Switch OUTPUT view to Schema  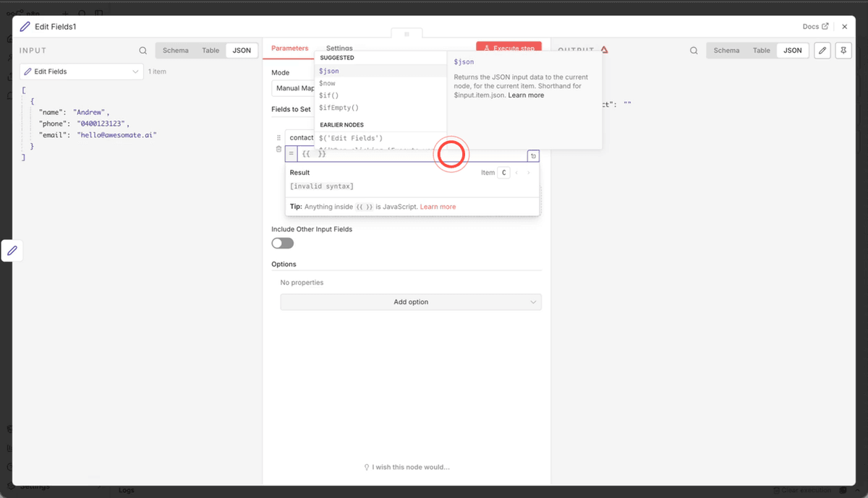coord(726,51)
